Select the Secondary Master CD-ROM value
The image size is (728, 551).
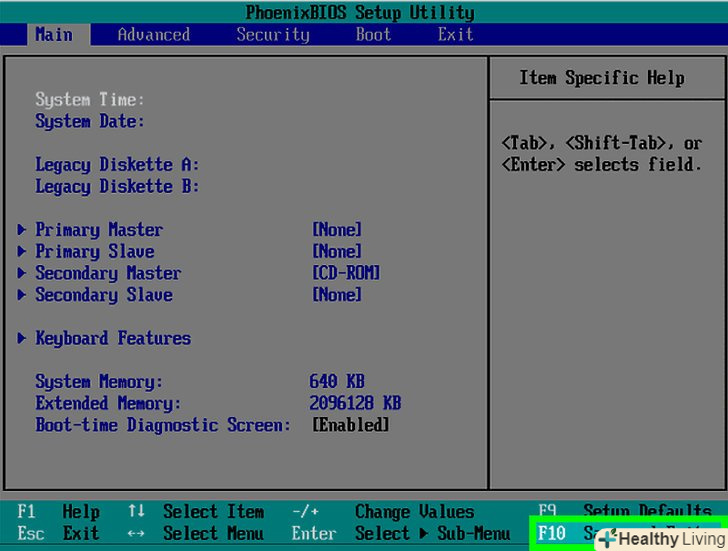pyautogui.click(x=346, y=274)
